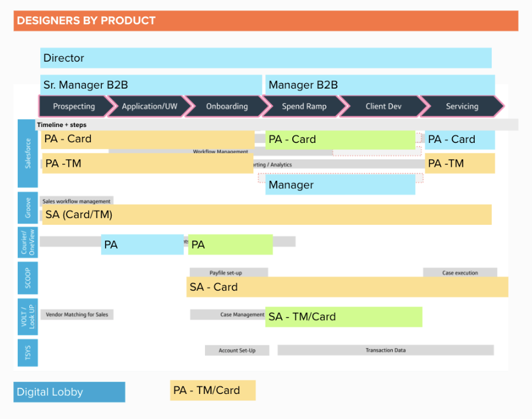
Task: Select the Prospecting process chevron
Action: point(74,106)
